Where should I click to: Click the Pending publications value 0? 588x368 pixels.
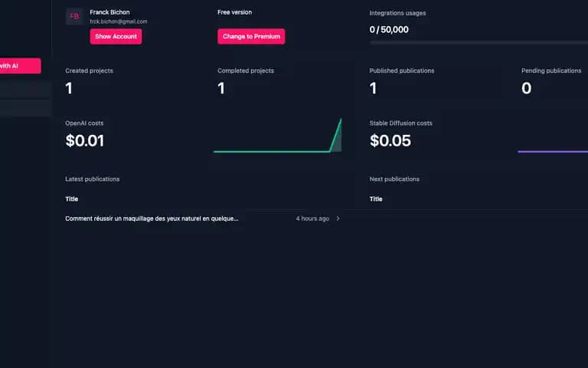click(527, 88)
